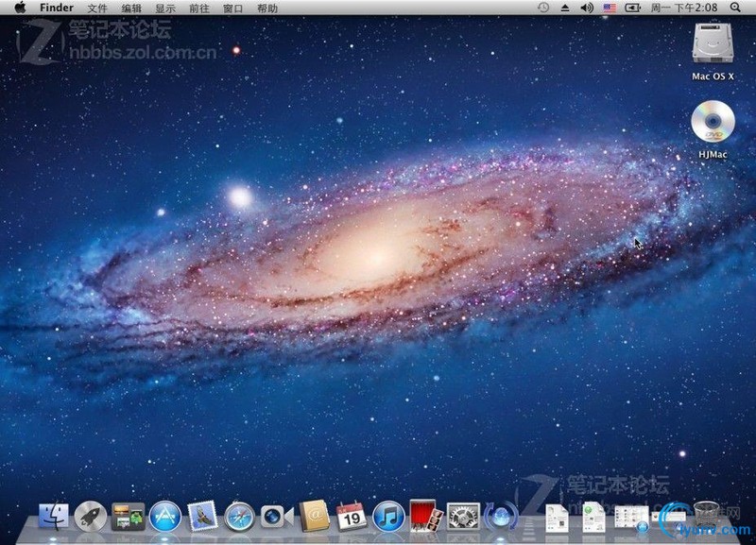Open System Preferences gear icon

point(463,517)
